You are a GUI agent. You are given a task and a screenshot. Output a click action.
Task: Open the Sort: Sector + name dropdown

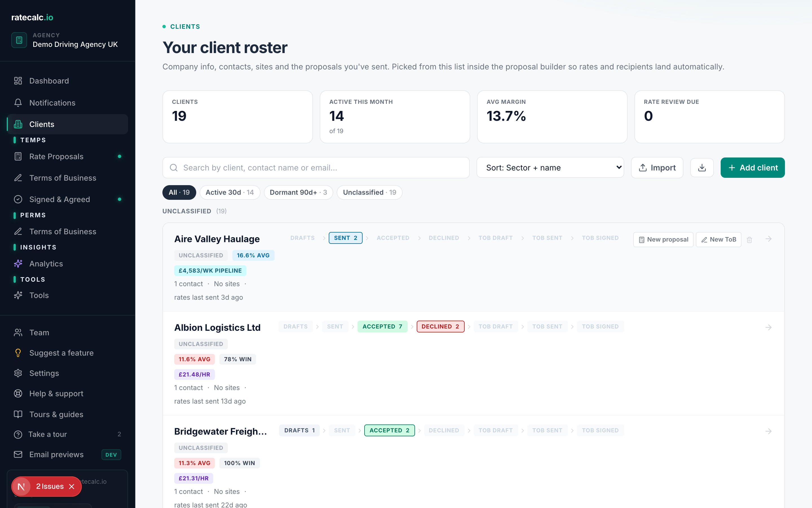point(550,168)
